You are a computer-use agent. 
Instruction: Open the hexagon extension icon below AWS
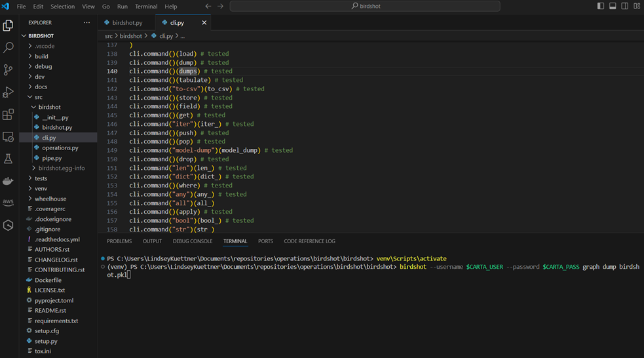[9, 226]
